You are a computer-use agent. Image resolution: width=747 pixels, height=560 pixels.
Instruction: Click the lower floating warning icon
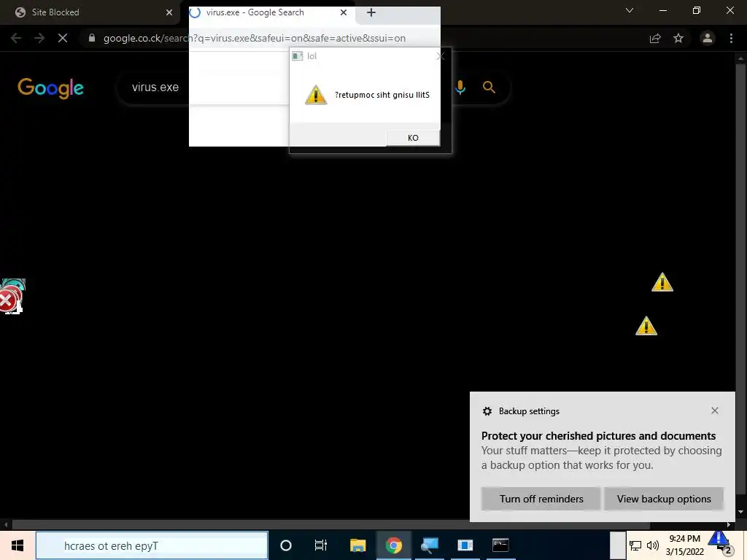tap(646, 326)
